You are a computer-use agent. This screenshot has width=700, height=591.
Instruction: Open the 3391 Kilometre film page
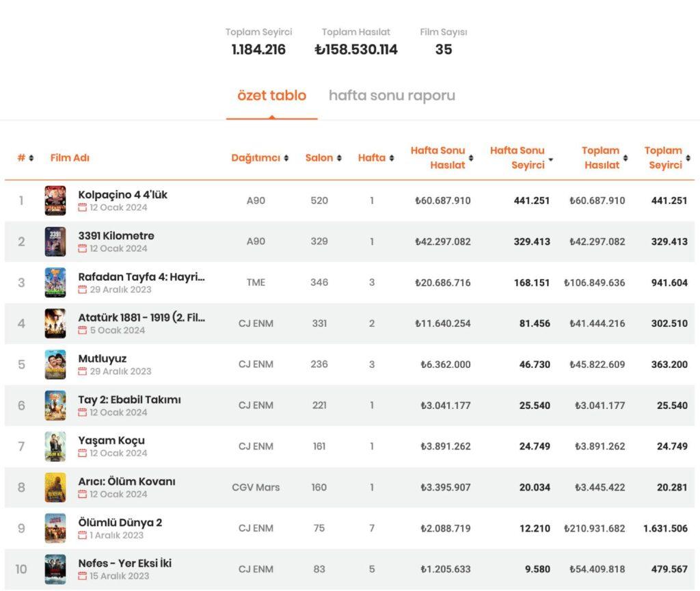coord(116,235)
